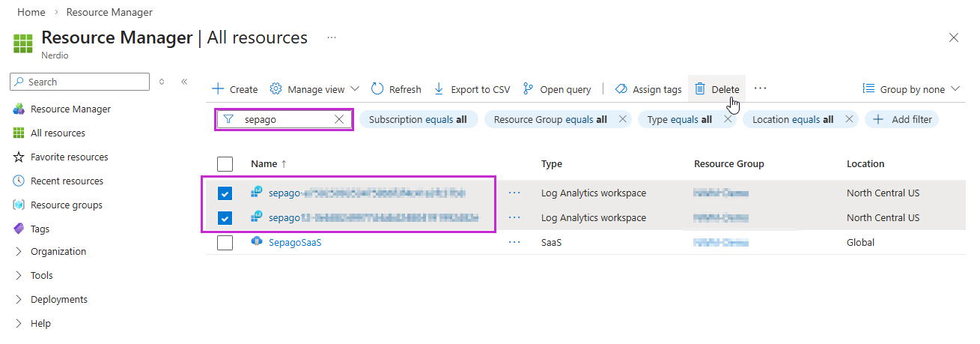
Task: Sort by the Resource Group column header
Action: [x=728, y=163]
